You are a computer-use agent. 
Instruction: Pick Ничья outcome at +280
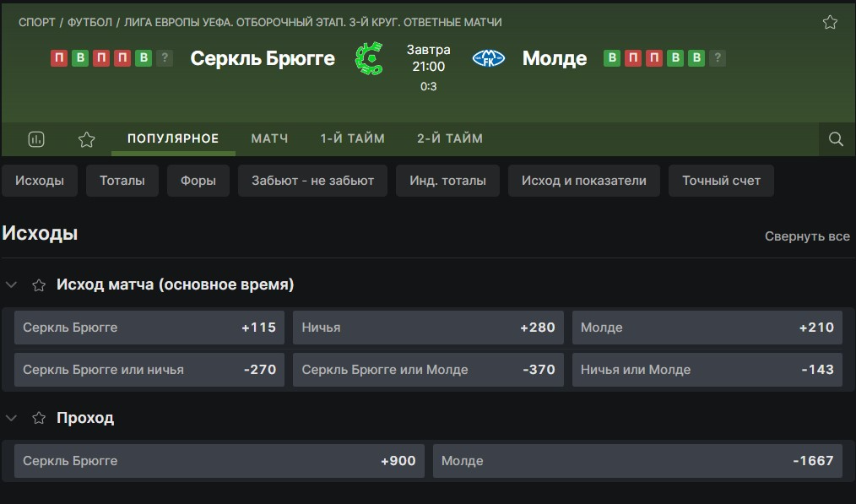point(428,328)
